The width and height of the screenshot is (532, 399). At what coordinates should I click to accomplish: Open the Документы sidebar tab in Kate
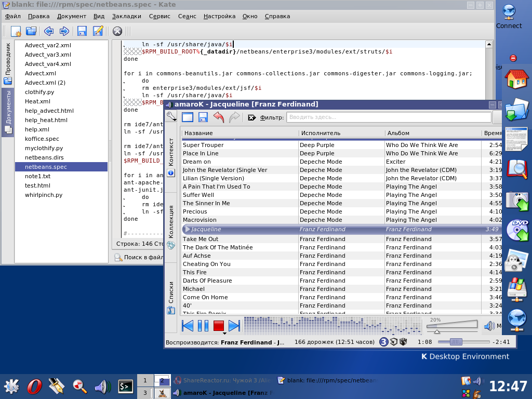[8, 112]
